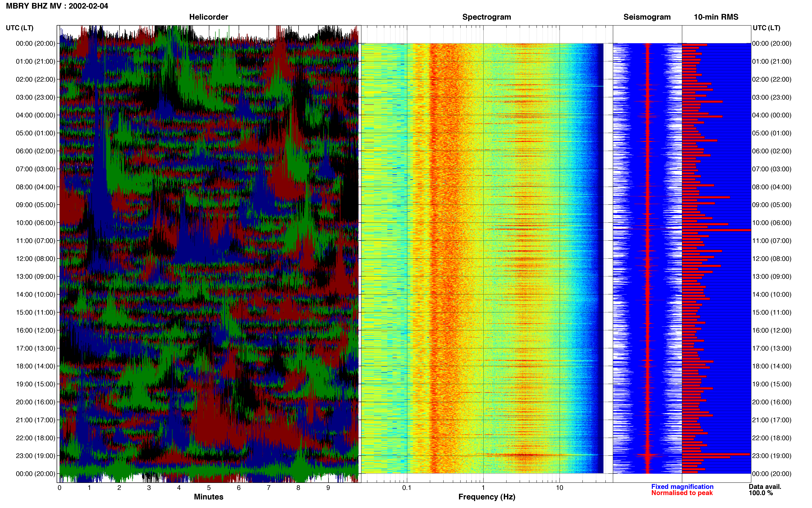Image resolution: width=812 pixels, height=508 pixels.
Task: Click tick label 5 on the Minutes axis
Action: coord(209,488)
